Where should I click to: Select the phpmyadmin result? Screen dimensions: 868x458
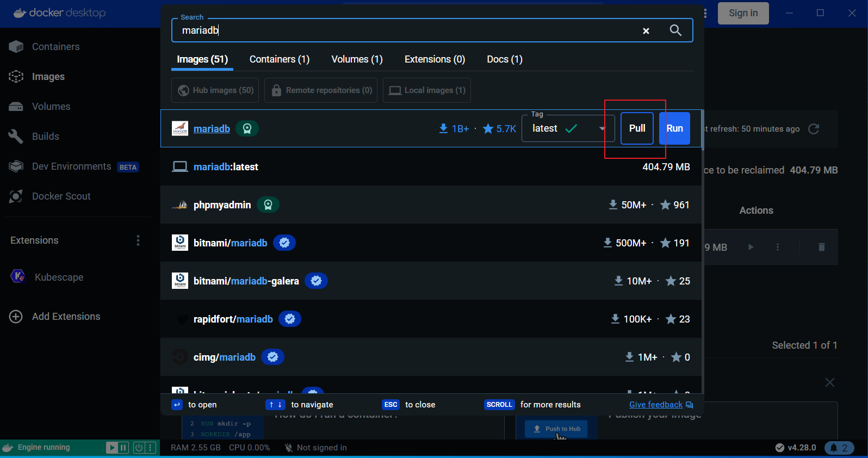coord(431,205)
